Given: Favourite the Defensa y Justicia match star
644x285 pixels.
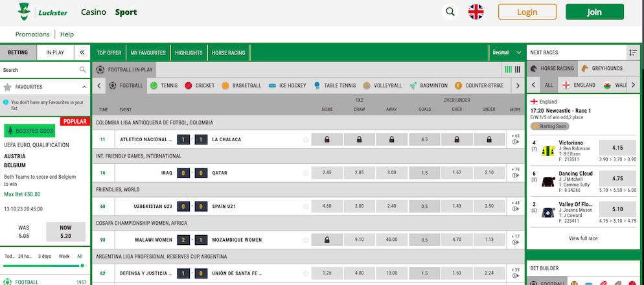Looking at the screenshot, I should pos(306,273).
